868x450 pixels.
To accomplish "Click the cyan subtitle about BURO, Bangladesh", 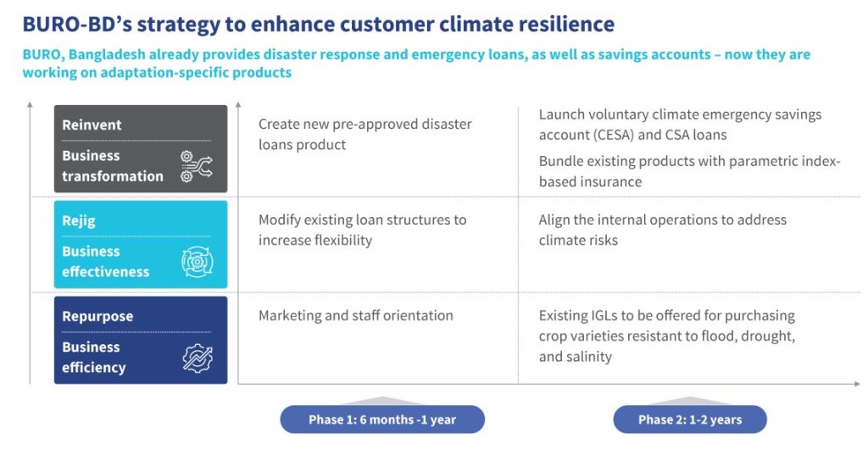I will 416,64.
